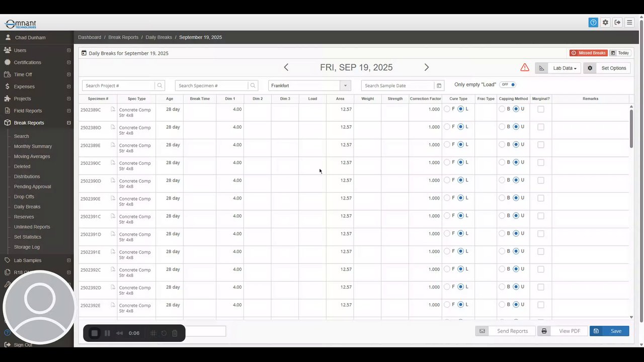
Task: Open Daily Breaks in sidebar
Action: 27,207
